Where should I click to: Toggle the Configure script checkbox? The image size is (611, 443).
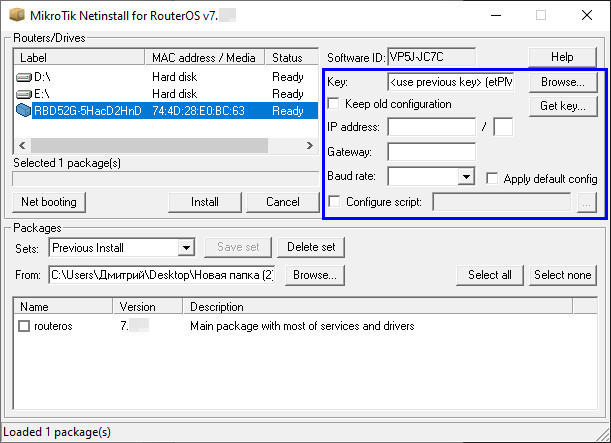point(334,202)
